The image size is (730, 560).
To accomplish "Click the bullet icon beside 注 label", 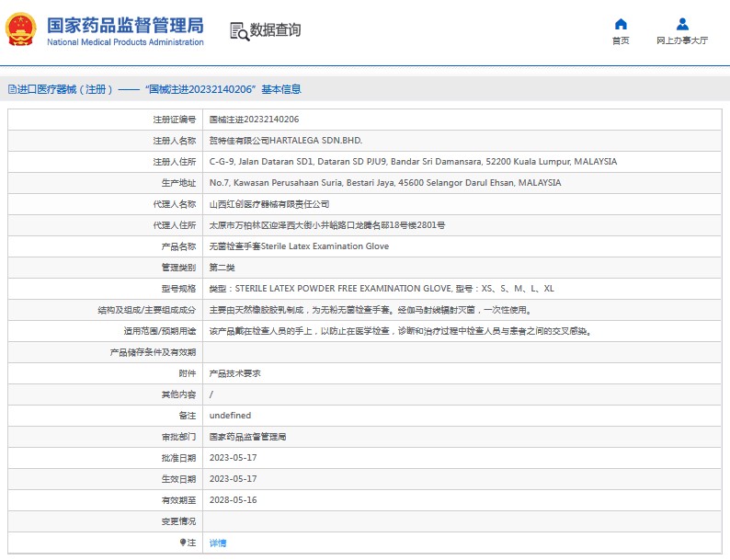I will coord(183,543).
